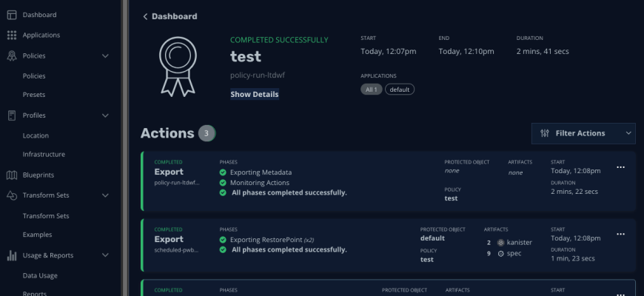
Task: Collapse the Profiles sidebar section
Action: pyautogui.click(x=105, y=115)
